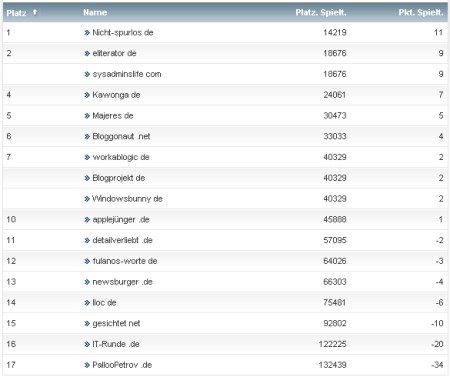This screenshot has height=377, width=450.
Task: Select the value 14219 in first row
Action: pyautogui.click(x=335, y=33)
